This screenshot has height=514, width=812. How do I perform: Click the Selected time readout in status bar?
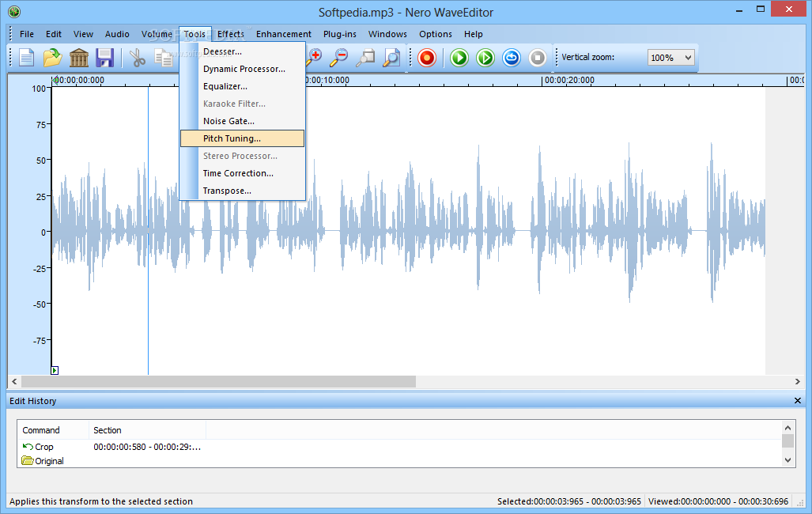(569, 501)
